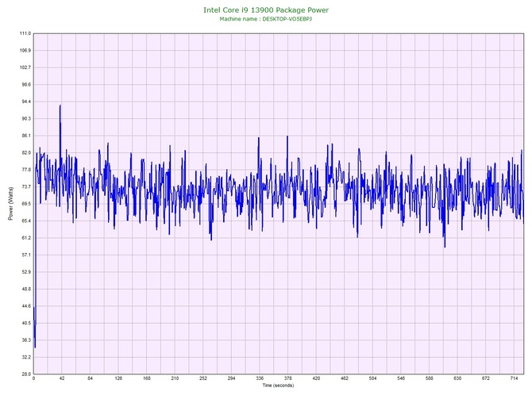Click the 42 x-axis time label

click(62, 378)
